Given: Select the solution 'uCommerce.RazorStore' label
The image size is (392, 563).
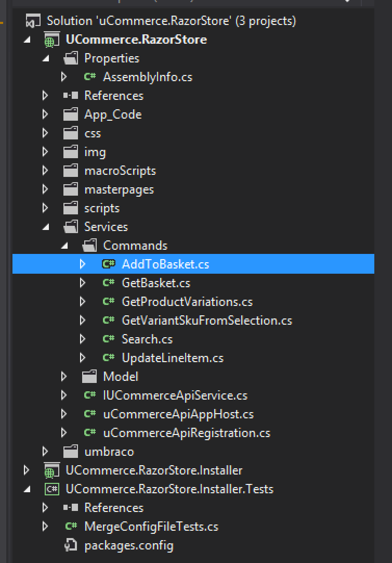Looking at the screenshot, I should 172,21.
